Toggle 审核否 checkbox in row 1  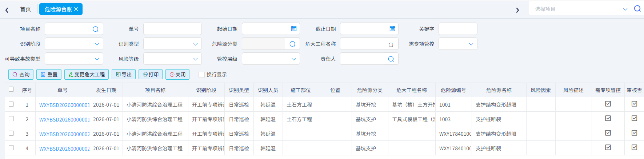[x=635, y=104]
